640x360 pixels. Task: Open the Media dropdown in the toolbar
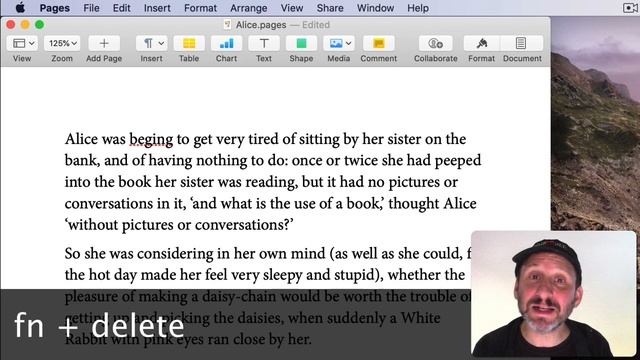coord(339,43)
